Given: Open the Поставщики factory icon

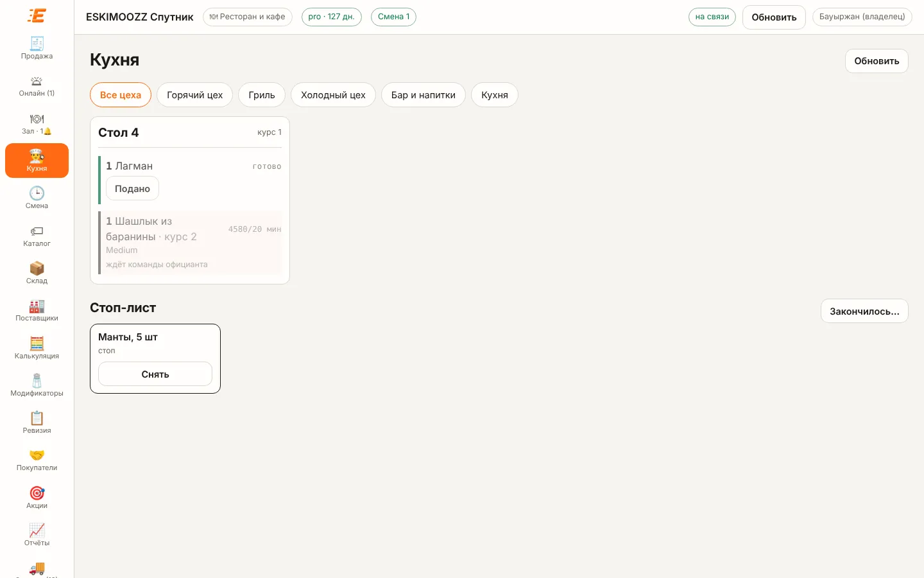Looking at the screenshot, I should [37, 306].
